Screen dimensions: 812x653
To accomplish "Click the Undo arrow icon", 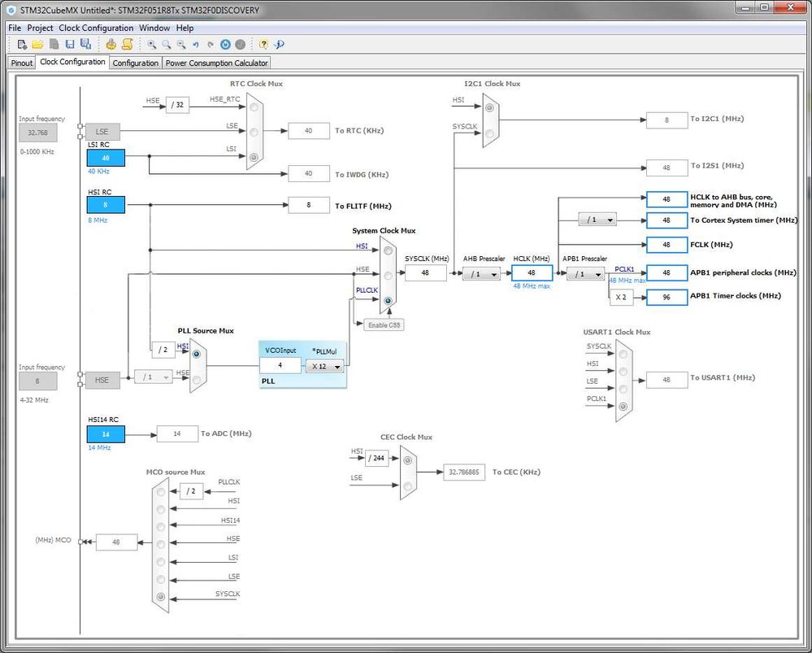I will (196, 45).
